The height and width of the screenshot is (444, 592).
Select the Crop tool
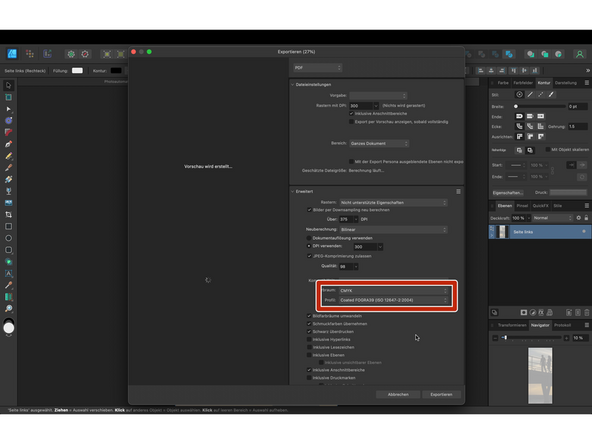[9, 214]
